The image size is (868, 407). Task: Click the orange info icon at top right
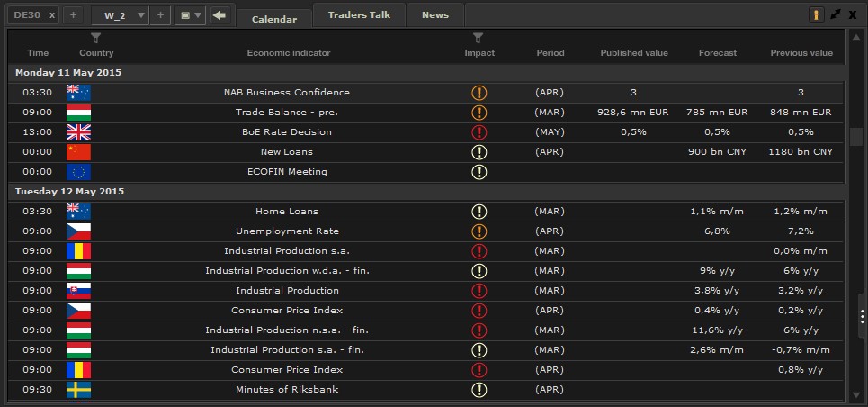click(816, 15)
